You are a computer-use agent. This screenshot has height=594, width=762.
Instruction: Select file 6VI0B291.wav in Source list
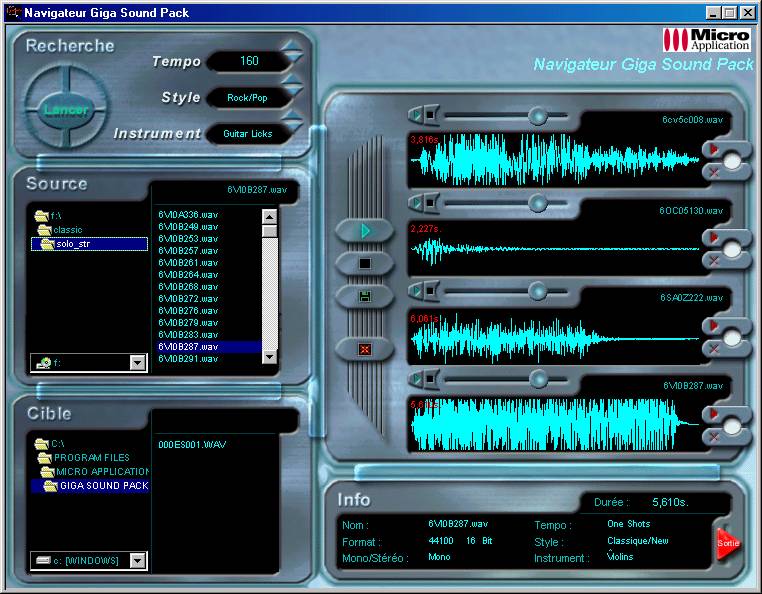point(188,359)
